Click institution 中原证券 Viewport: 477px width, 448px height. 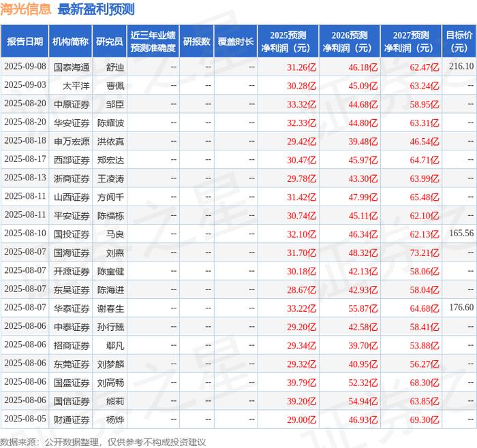[x=72, y=104]
